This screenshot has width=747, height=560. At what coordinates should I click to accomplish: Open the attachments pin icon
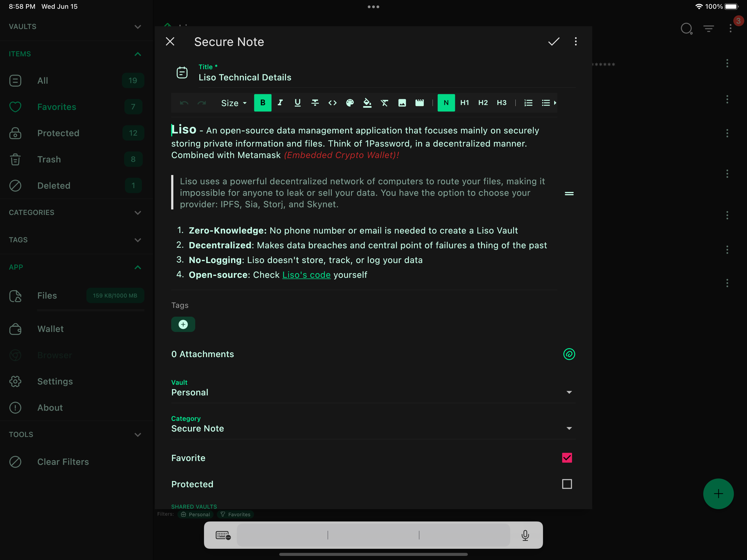click(569, 354)
